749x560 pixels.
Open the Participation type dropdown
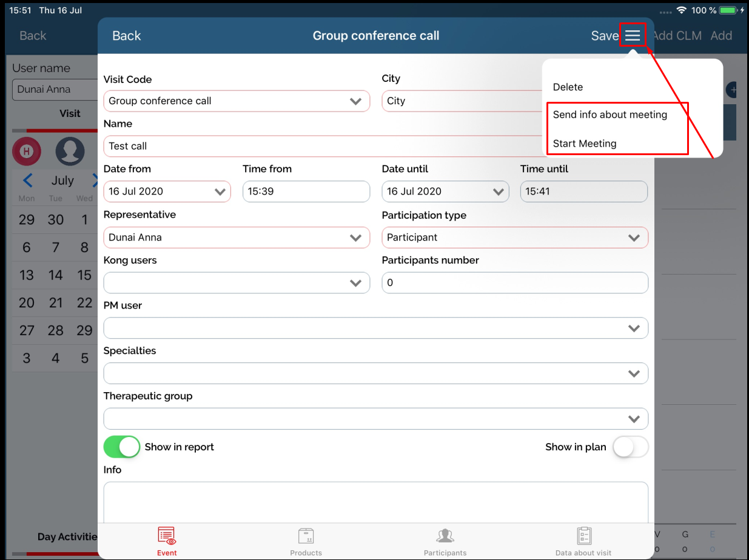tap(634, 238)
